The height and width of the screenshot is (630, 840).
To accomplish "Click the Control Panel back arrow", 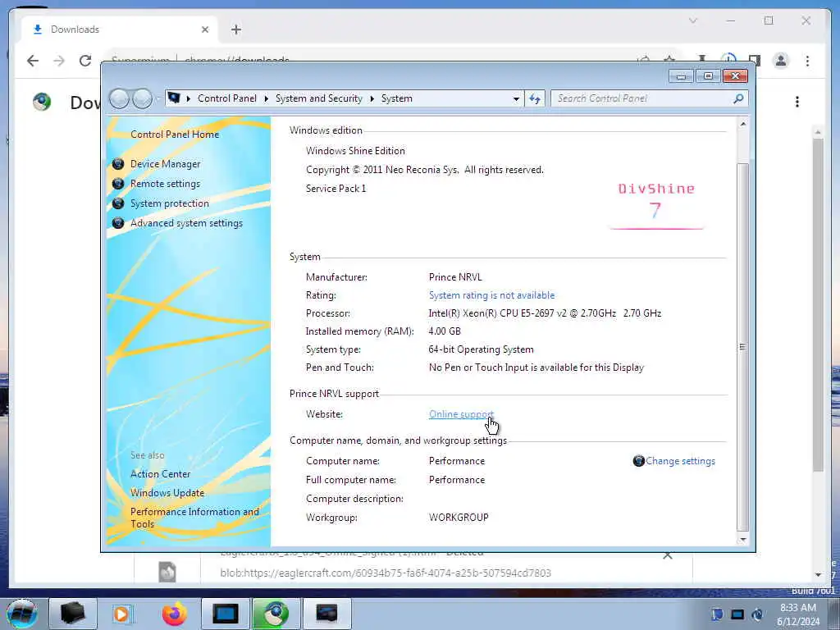I will point(120,98).
